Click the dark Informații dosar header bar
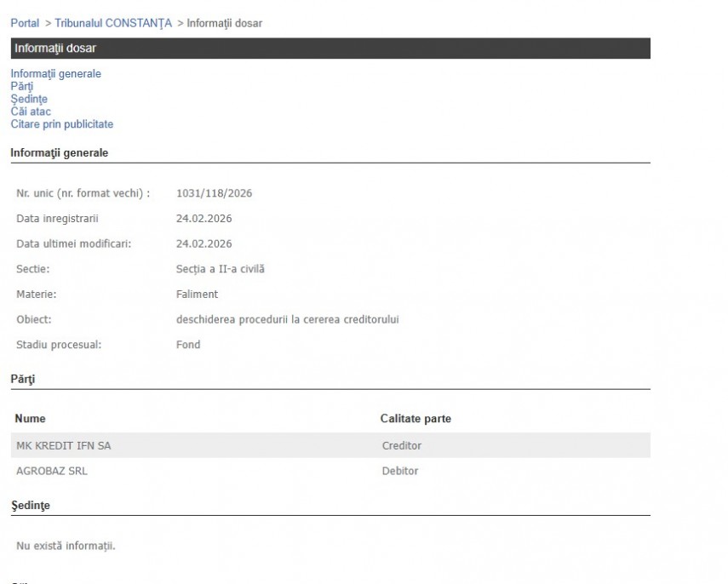The image size is (728, 584). (x=330, y=49)
